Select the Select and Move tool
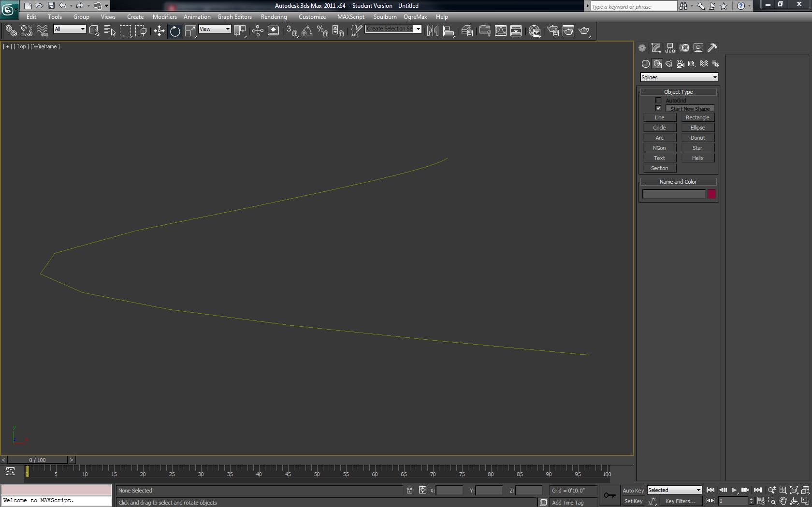This screenshot has width=812, height=507. [159, 31]
